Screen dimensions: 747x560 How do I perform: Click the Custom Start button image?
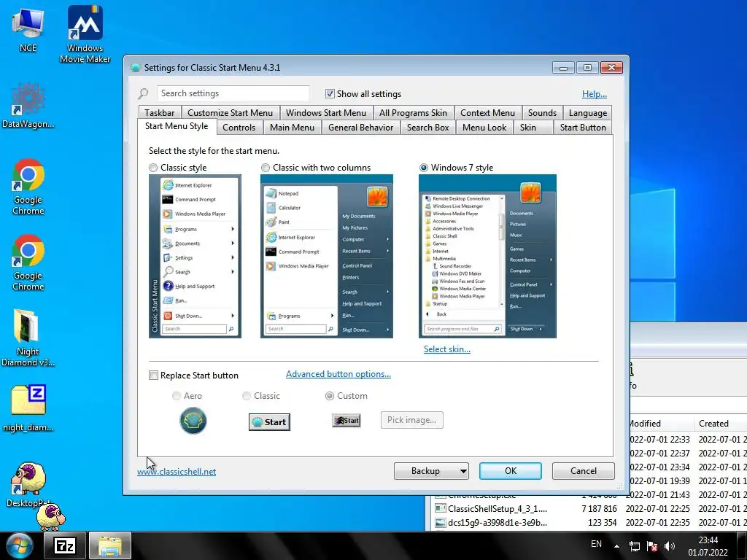pyautogui.click(x=347, y=421)
